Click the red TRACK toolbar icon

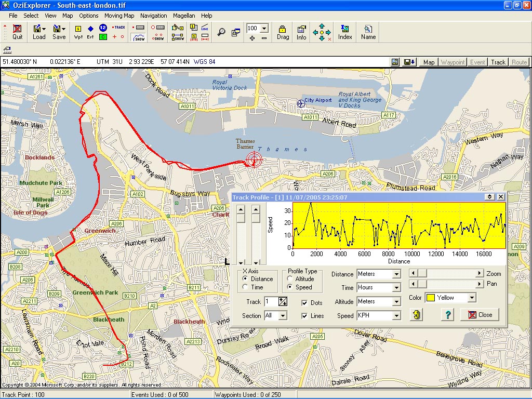[x=118, y=28]
